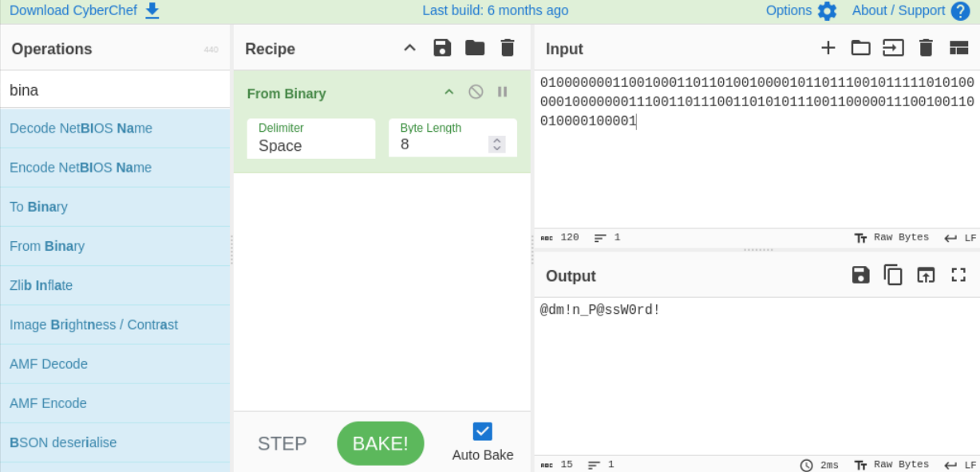Viewport: 980px width, 472px height.
Task: Collapse the From Binary operation
Action: pyautogui.click(x=449, y=92)
